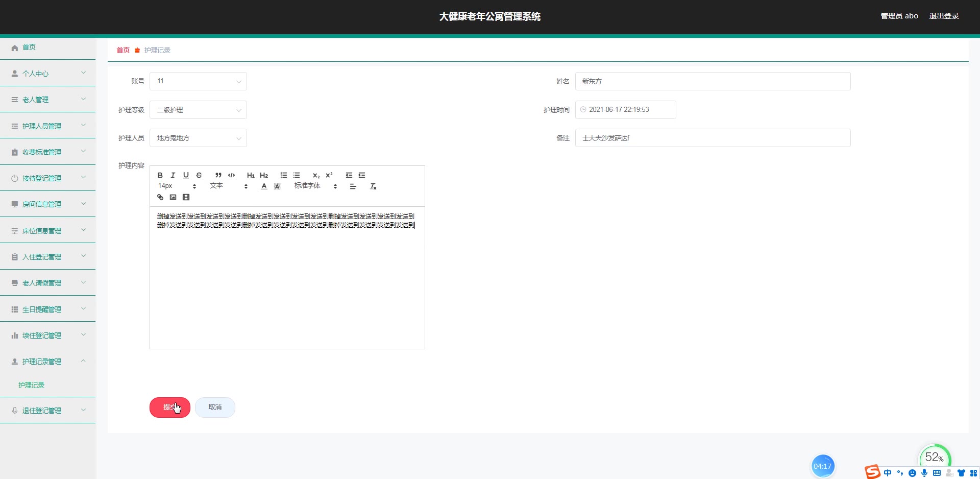Submit the form with the 提交 button
980x479 pixels.
coord(170,408)
